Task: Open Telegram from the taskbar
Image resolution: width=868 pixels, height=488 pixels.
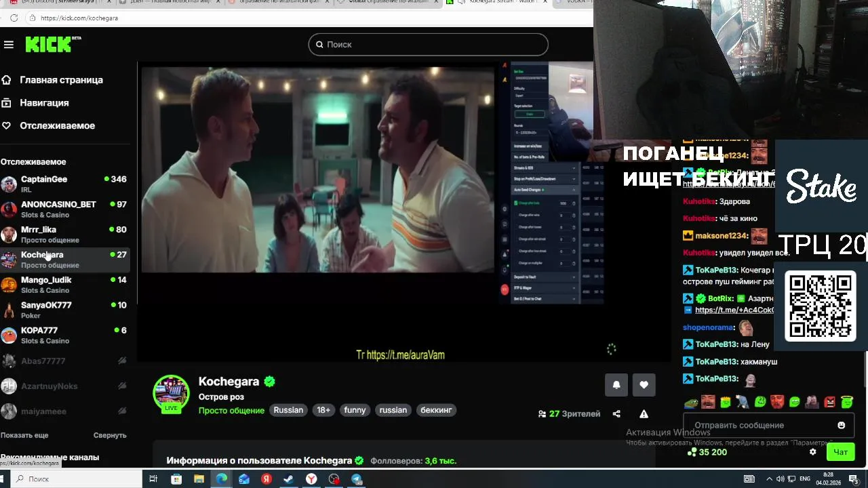Action: point(357,479)
